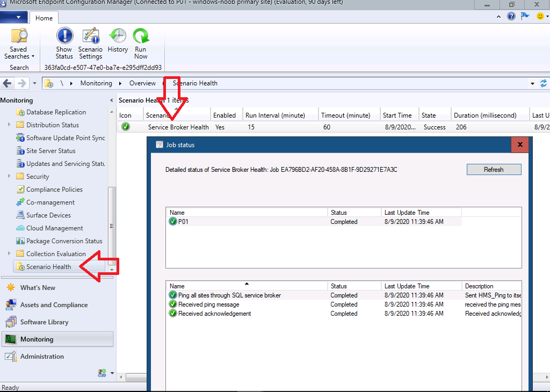Close the Job status dialog
550x392 pixels.
pyautogui.click(x=520, y=144)
